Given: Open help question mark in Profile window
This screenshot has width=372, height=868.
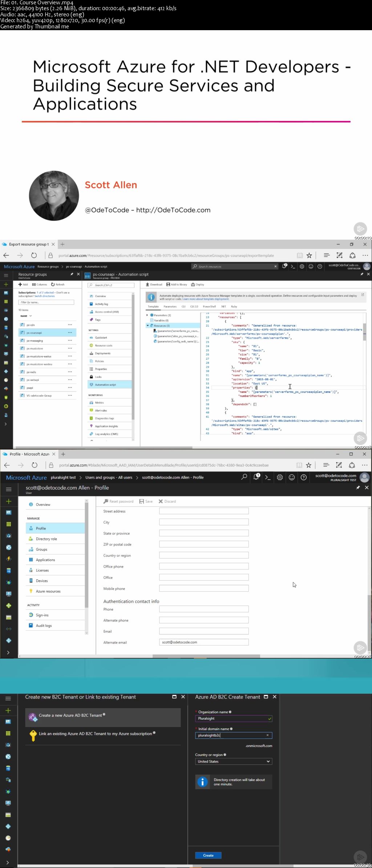Looking at the screenshot, I should pyautogui.click(x=304, y=477).
